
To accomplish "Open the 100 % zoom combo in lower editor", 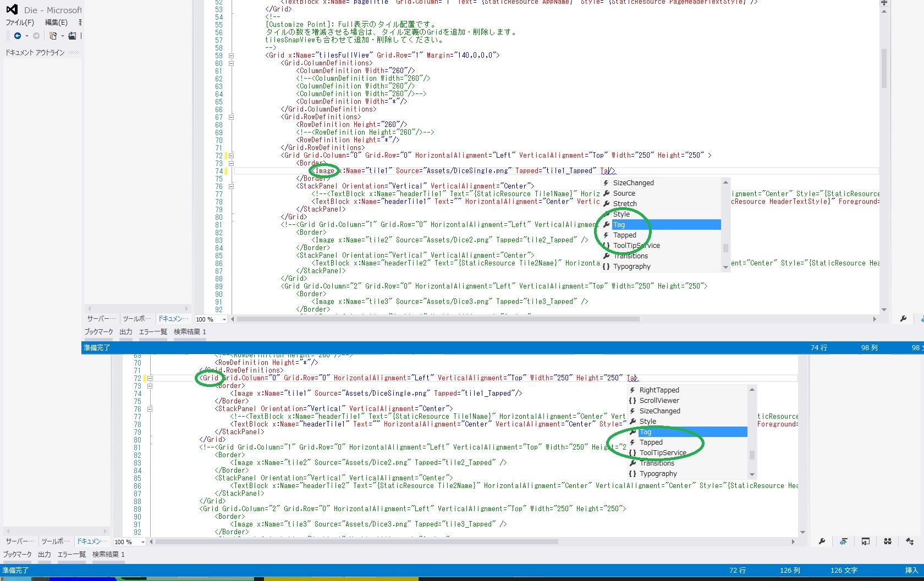I will [130, 542].
